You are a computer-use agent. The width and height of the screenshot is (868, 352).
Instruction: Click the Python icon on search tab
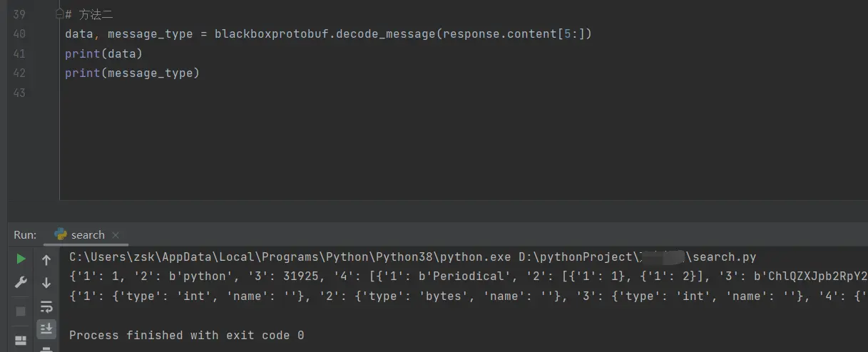click(x=61, y=234)
